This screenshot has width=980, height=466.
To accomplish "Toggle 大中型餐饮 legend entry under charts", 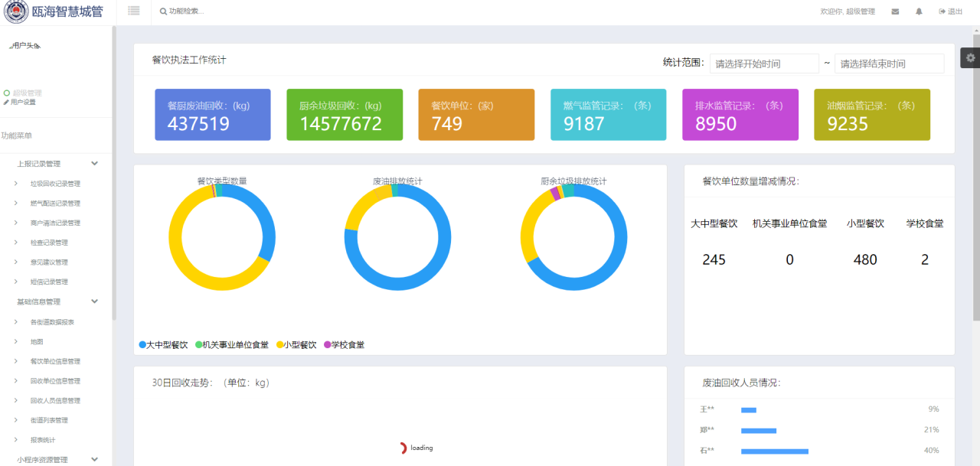I will pyautogui.click(x=163, y=345).
